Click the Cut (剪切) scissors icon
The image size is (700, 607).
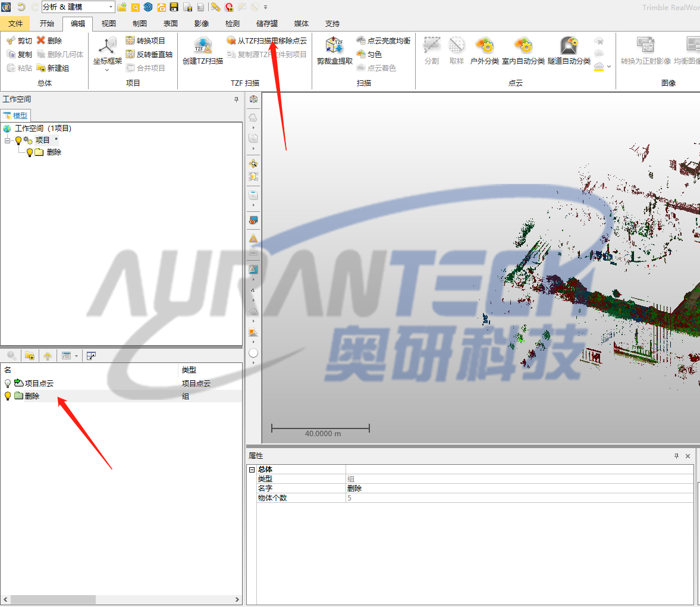[x=11, y=40]
